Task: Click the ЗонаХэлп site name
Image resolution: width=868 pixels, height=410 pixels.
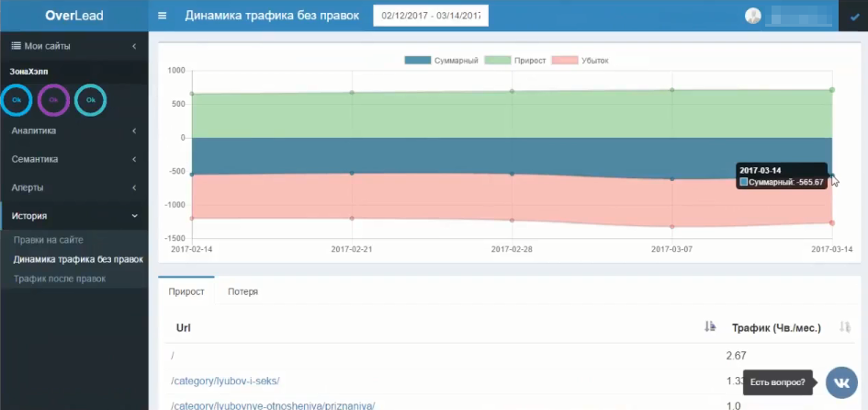Action: click(x=28, y=72)
